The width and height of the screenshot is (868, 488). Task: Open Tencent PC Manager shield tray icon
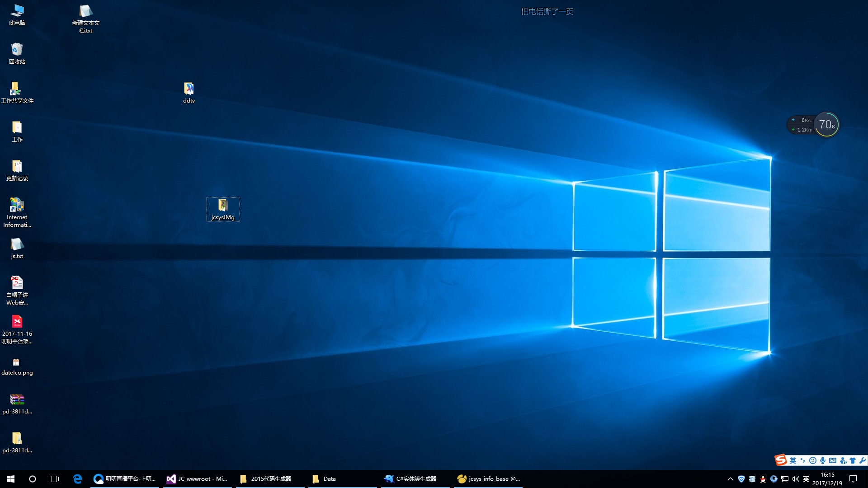pos(741,479)
